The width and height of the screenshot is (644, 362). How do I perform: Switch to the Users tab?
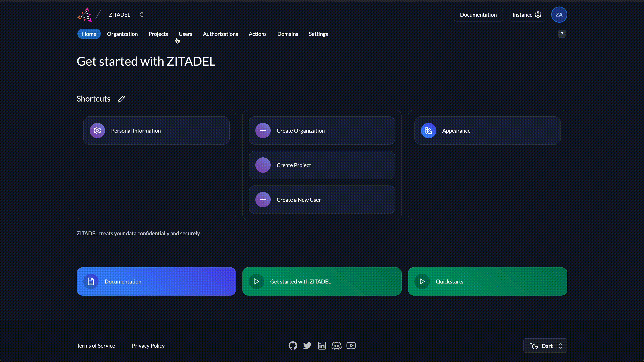185,34
